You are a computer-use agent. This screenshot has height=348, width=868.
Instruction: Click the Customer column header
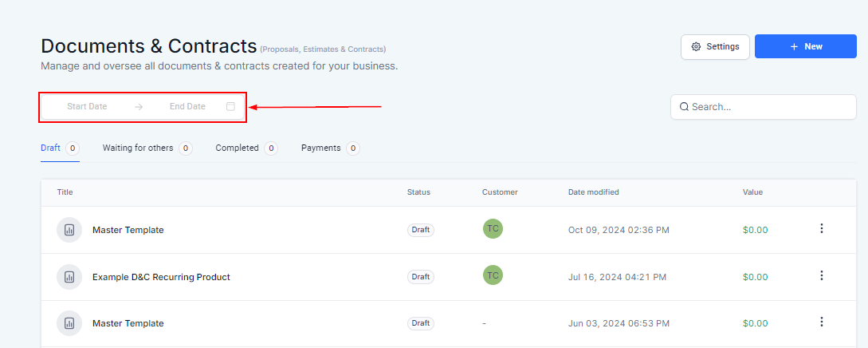pos(500,192)
